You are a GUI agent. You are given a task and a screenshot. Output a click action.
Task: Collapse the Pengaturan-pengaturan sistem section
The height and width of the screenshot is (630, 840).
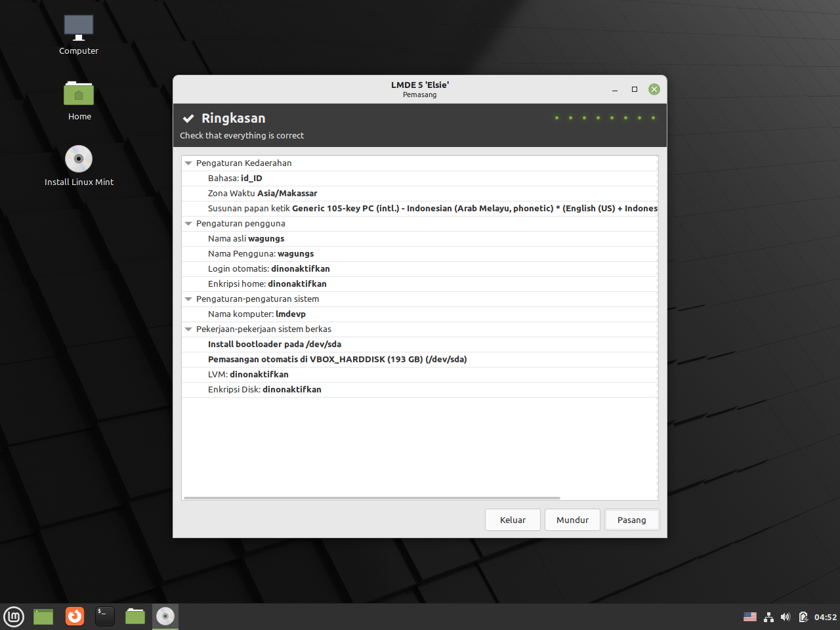click(188, 299)
